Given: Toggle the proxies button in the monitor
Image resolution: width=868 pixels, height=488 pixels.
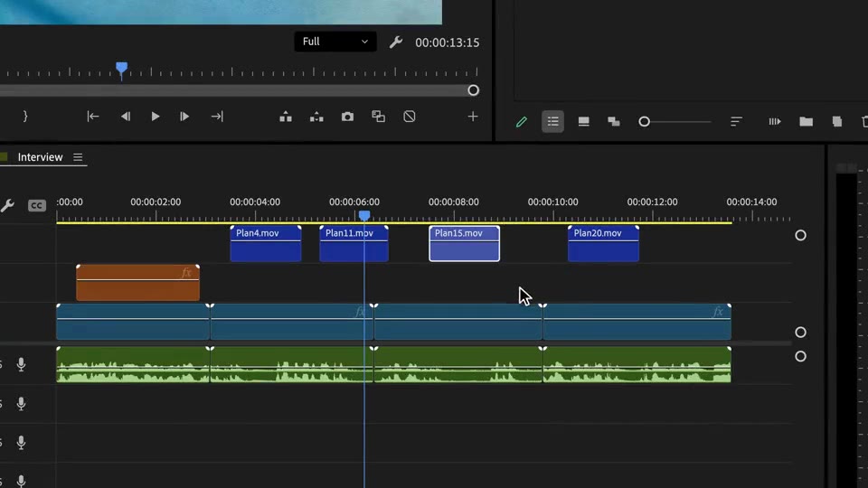Looking at the screenshot, I should click(x=410, y=117).
